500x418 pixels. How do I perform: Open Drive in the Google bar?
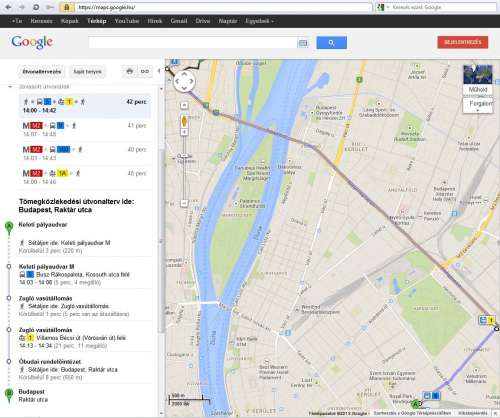click(x=203, y=21)
